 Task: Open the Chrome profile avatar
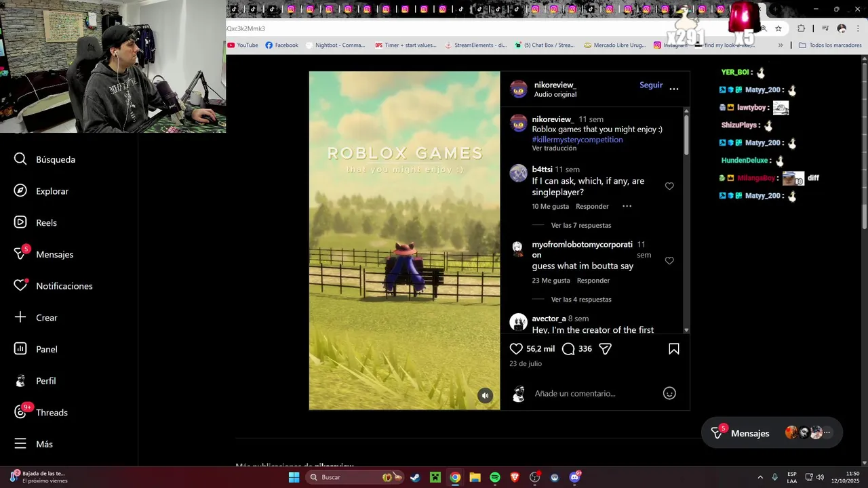(842, 28)
